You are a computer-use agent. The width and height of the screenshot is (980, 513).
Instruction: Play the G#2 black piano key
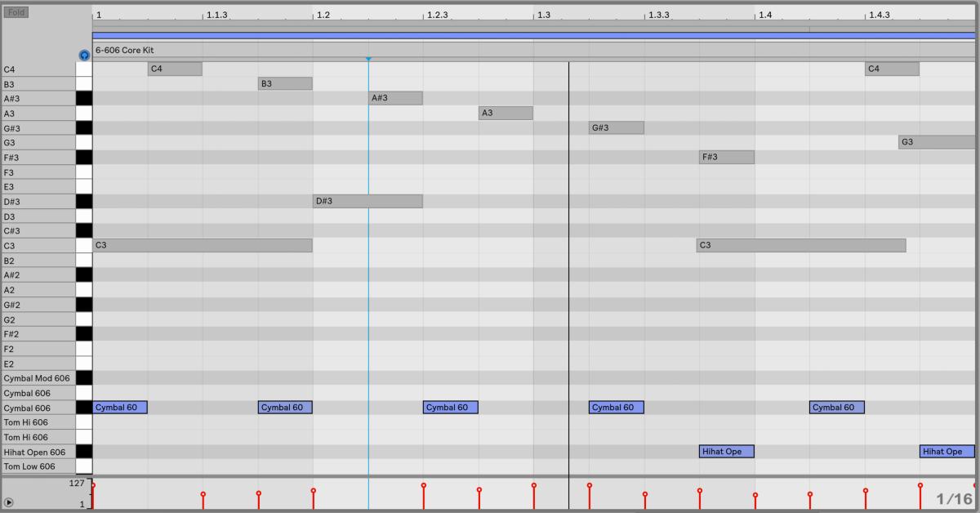click(83, 304)
